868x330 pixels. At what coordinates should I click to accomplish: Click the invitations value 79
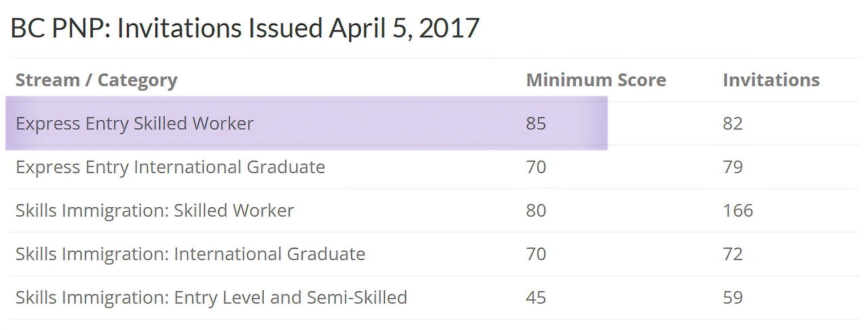point(733,167)
